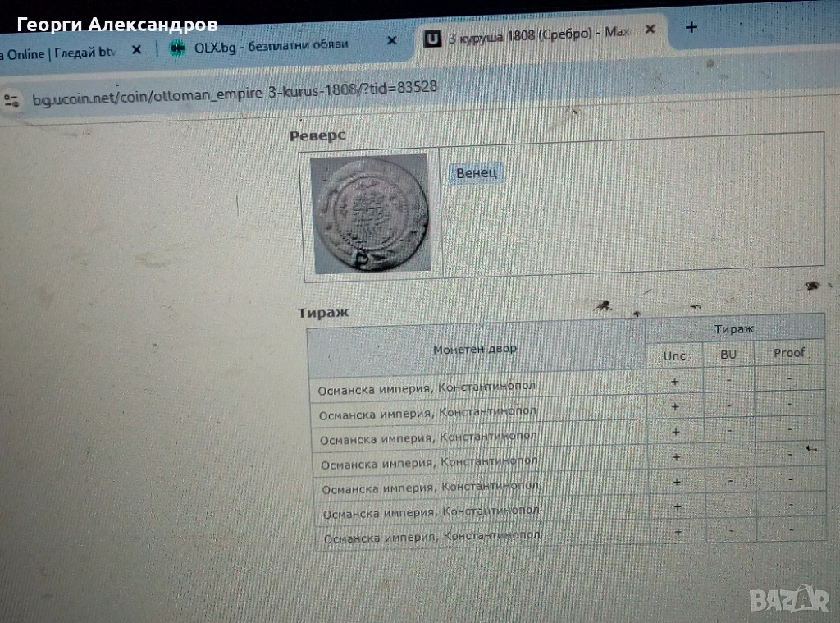Viewport: 840px width, 623px height.
Task: Close the bTV Online tab
Action: (x=137, y=49)
